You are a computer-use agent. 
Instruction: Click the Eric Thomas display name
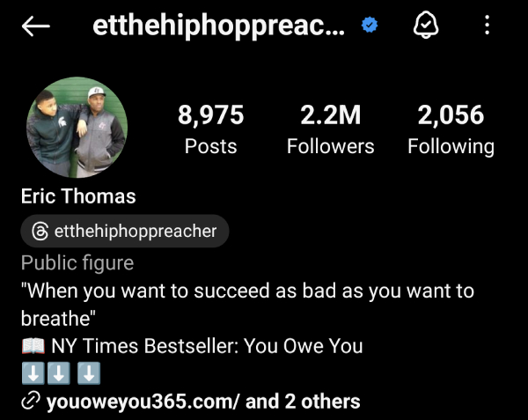click(x=78, y=196)
